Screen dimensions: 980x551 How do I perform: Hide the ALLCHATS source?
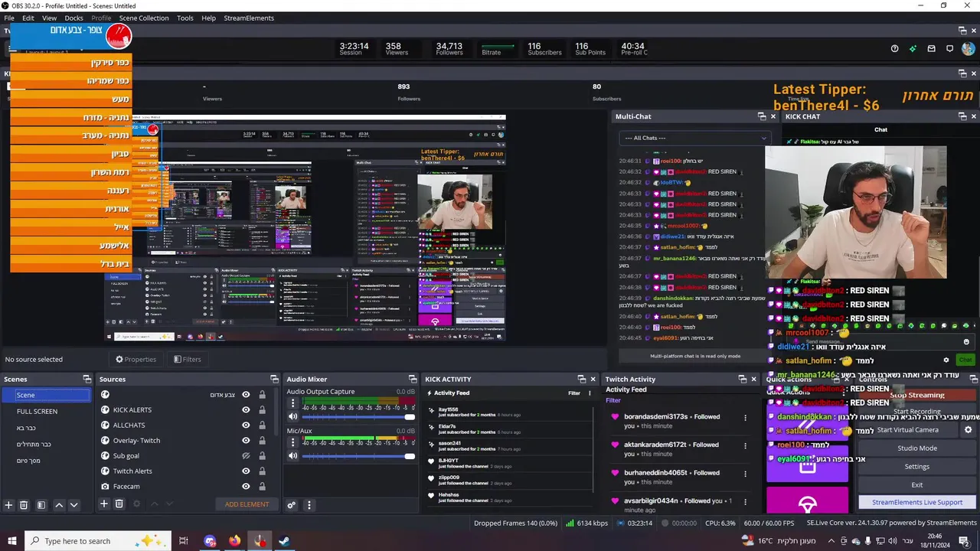point(246,425)
